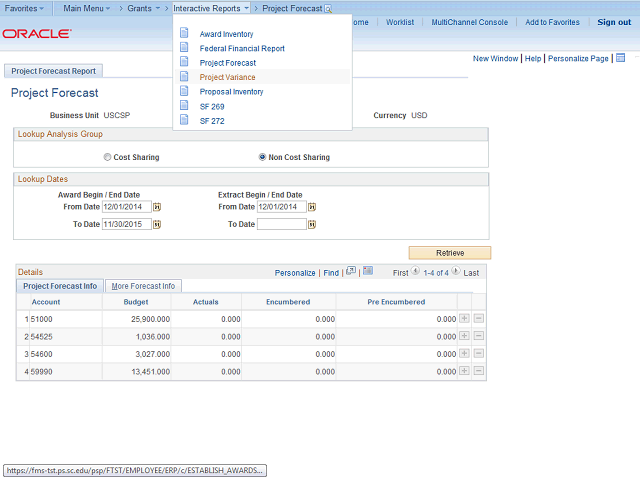Open calendar for Award From Date
This screenshot has height=480, width=640.
pos(157,207)
